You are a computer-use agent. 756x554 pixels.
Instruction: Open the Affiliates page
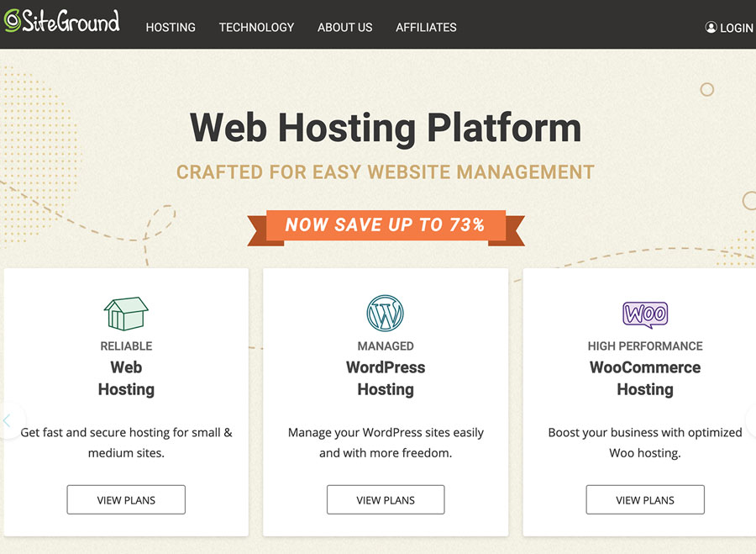click(x=426, y=28)
